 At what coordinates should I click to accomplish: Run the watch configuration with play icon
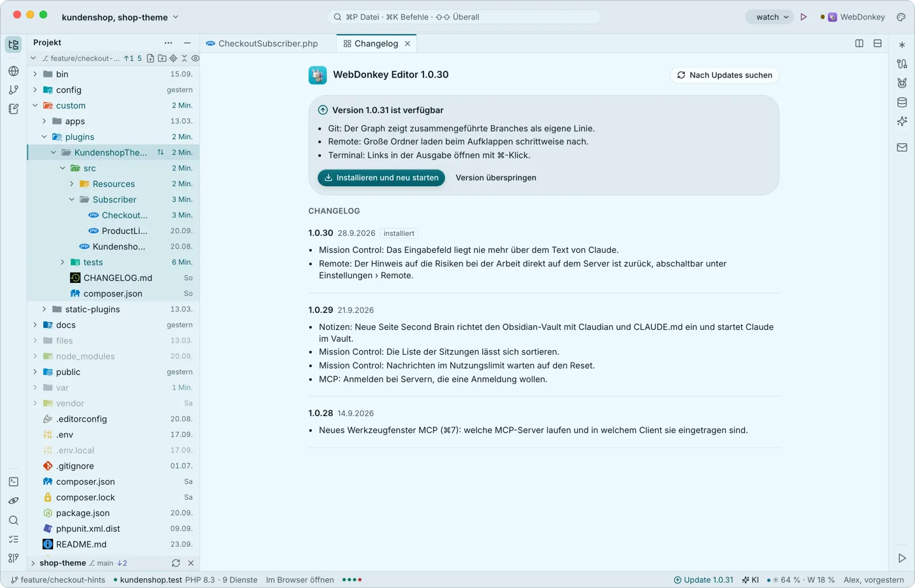[x=804, y=17]
